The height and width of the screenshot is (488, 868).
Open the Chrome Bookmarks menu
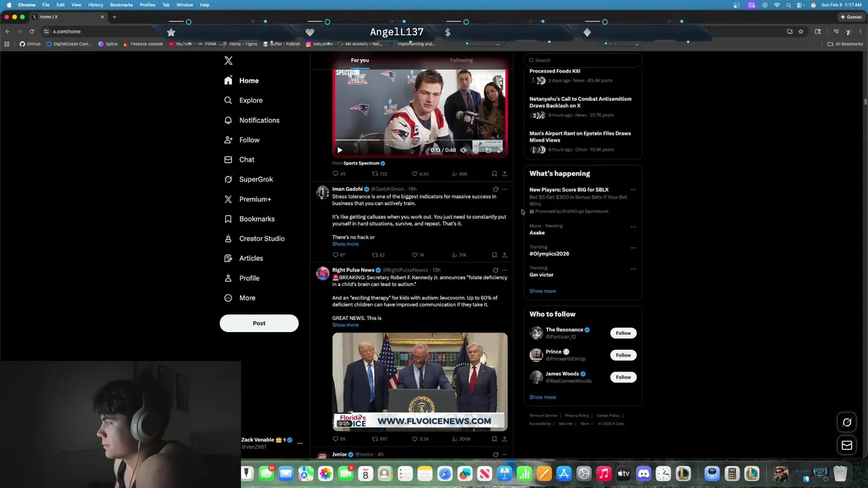coord(121,5)
